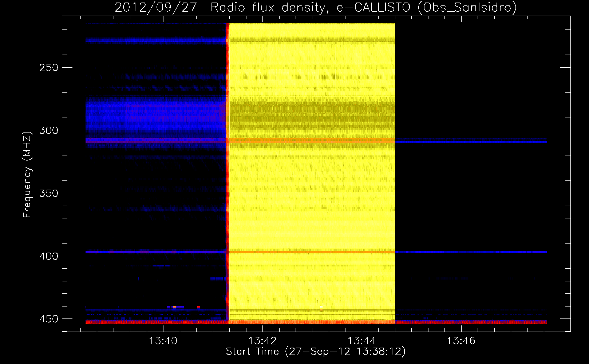Screen dimensions: 589x364
Task: Click the "Frequency (MHZ)" axis label
Action: click(27, 174)
